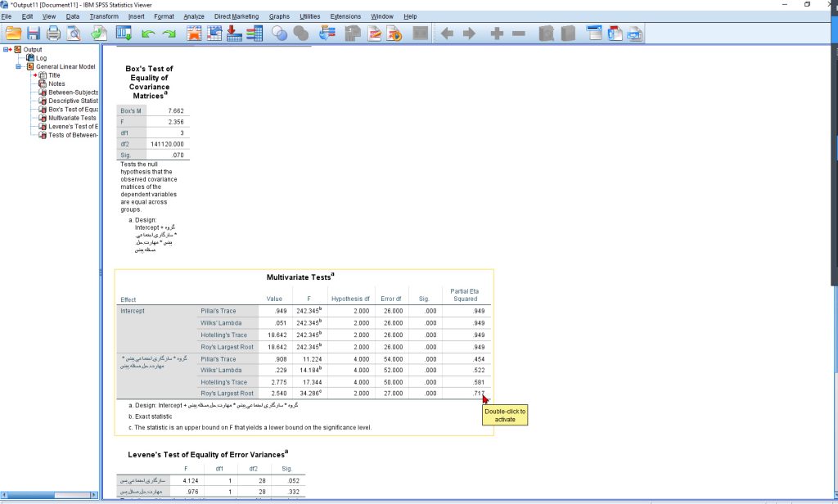Image resolution: width=838 pixels, height=504 pixels.
Task: Click the Levene F value 4.124
Action: pos(190,481)
